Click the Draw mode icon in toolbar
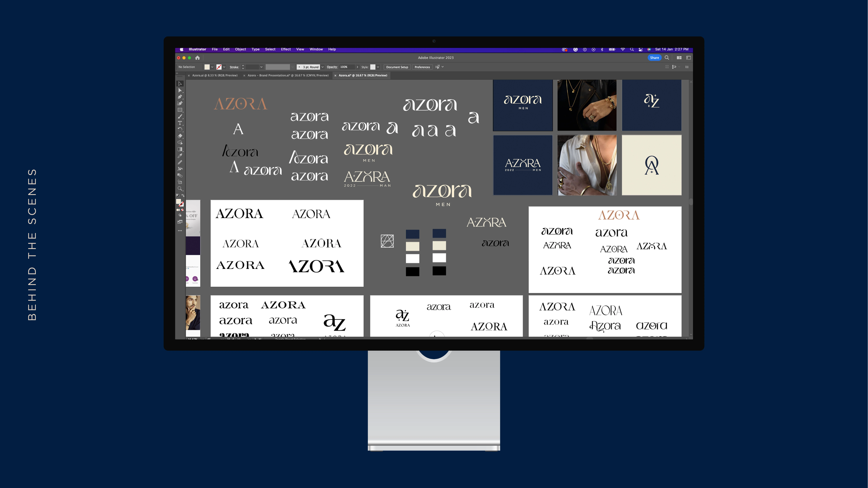Viewport: 868px width, 488px height. [x=180, y=215]
